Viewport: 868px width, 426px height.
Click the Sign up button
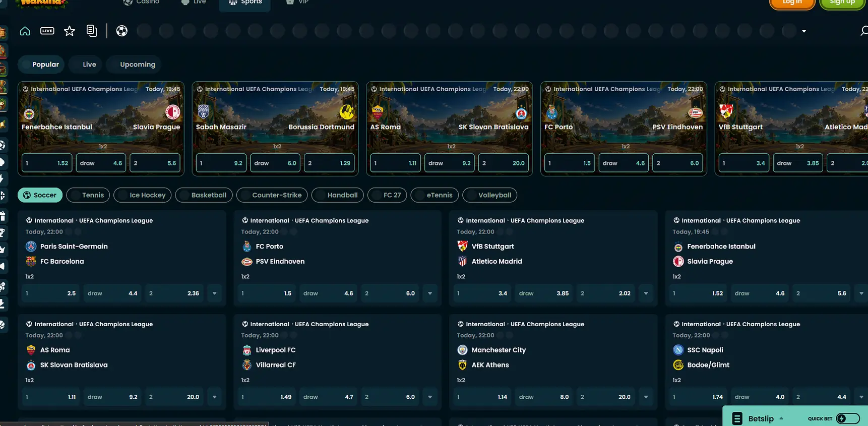(x=842, y=4)
